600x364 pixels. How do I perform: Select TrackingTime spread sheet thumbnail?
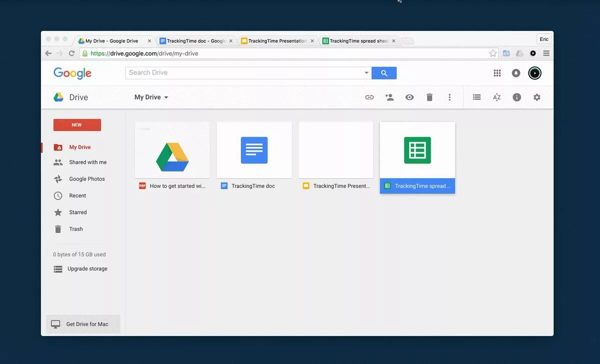(417, 150)
